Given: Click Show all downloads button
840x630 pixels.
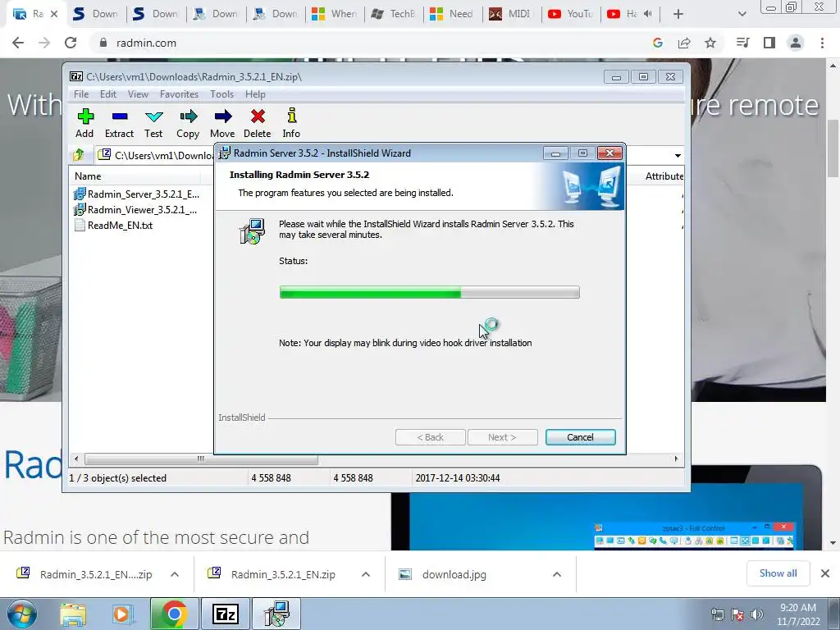Looking at the screenshot, I should click(x=778, y=573).
